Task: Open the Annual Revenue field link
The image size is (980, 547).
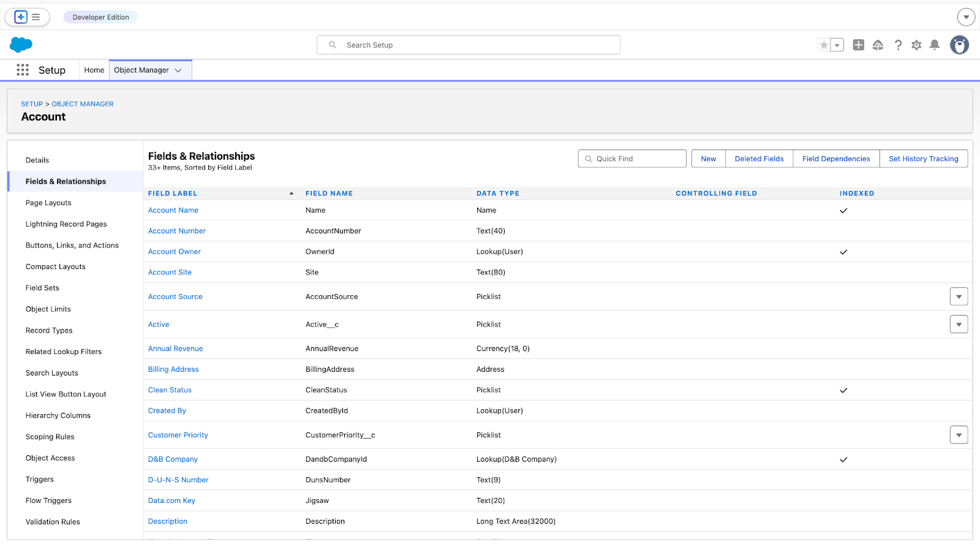Action: pos(176,349)
